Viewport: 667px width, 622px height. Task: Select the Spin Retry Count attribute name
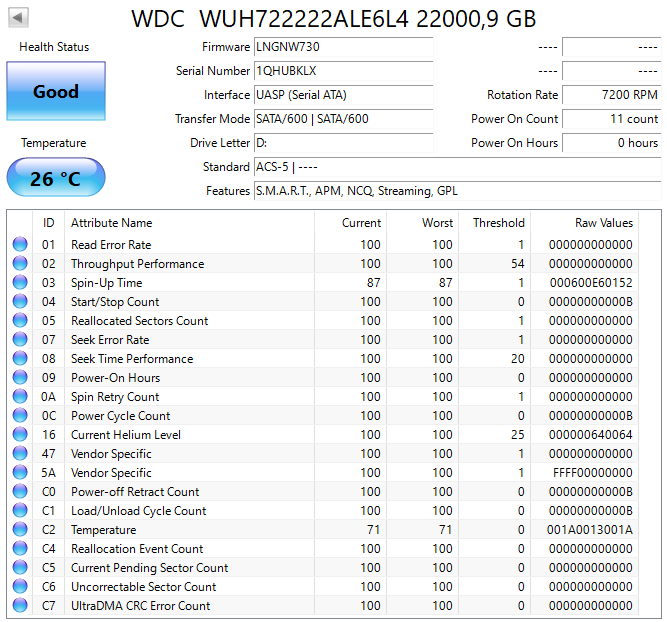pyautogui.click(x=115, y=397)
